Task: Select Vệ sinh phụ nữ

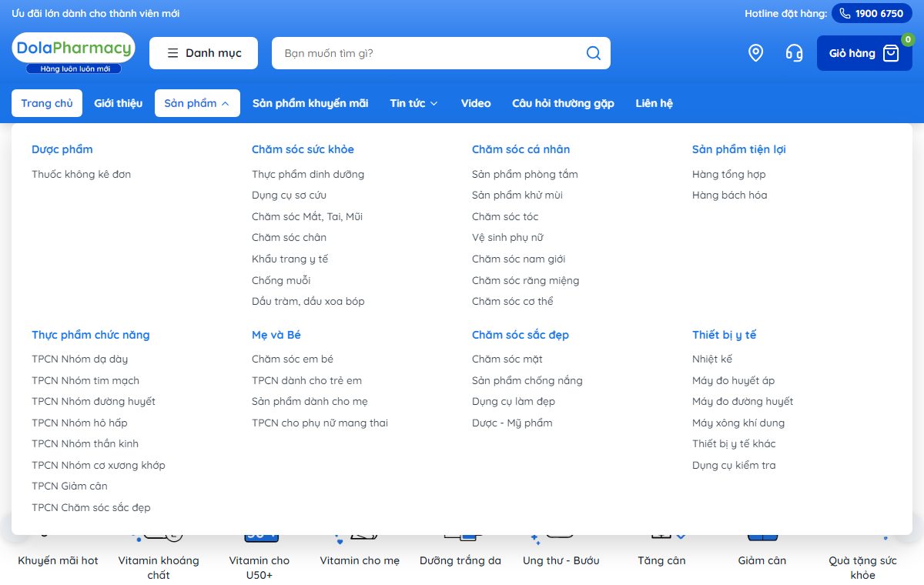Action: (x=508, y=237)
